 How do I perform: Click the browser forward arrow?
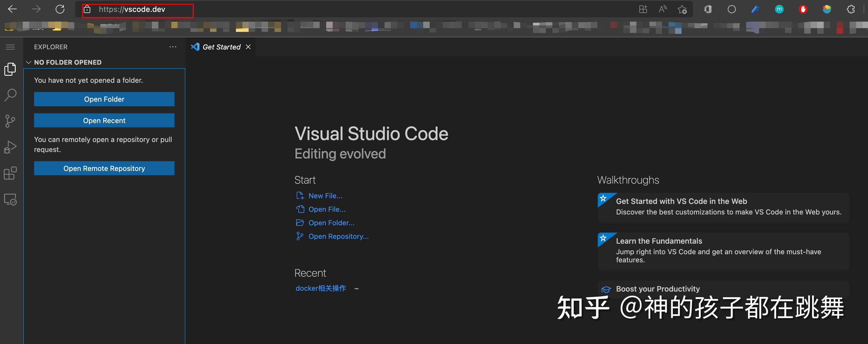coord(36,9)
